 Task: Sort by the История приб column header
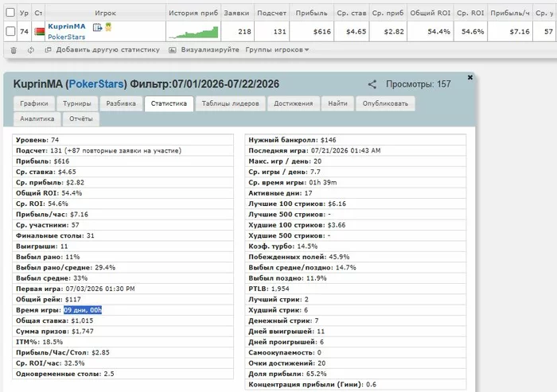[x=193, y=13]
